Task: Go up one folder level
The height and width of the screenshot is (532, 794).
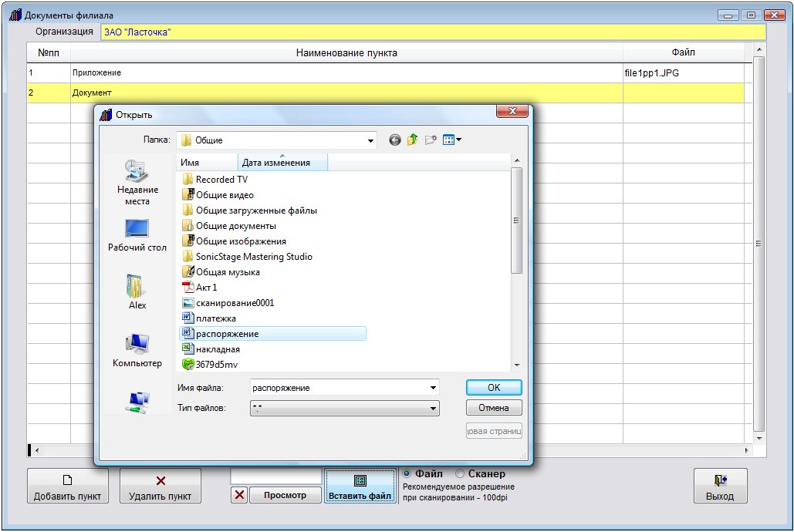Action: [412, 140]
